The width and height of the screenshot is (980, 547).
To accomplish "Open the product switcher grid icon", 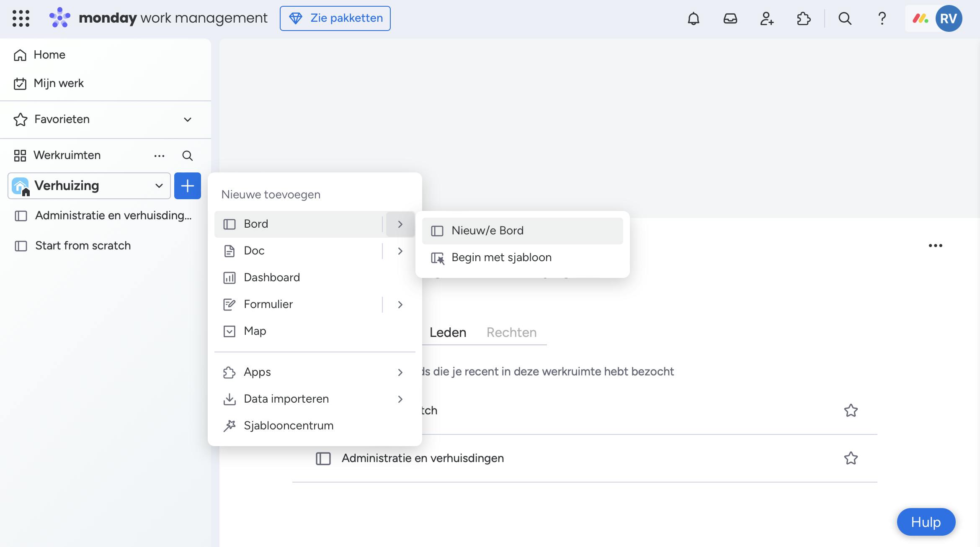I will click(x=21, y=18).
